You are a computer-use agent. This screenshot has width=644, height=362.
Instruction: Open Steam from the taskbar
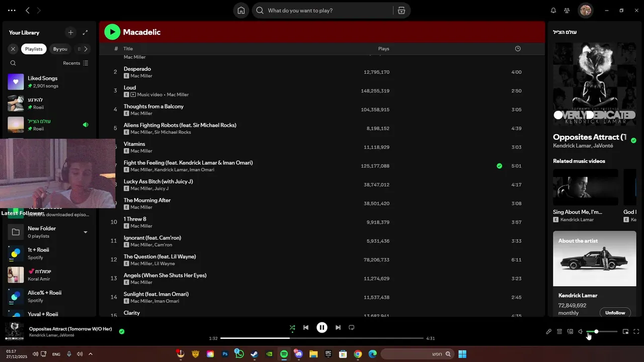click(x=254, y=354)
